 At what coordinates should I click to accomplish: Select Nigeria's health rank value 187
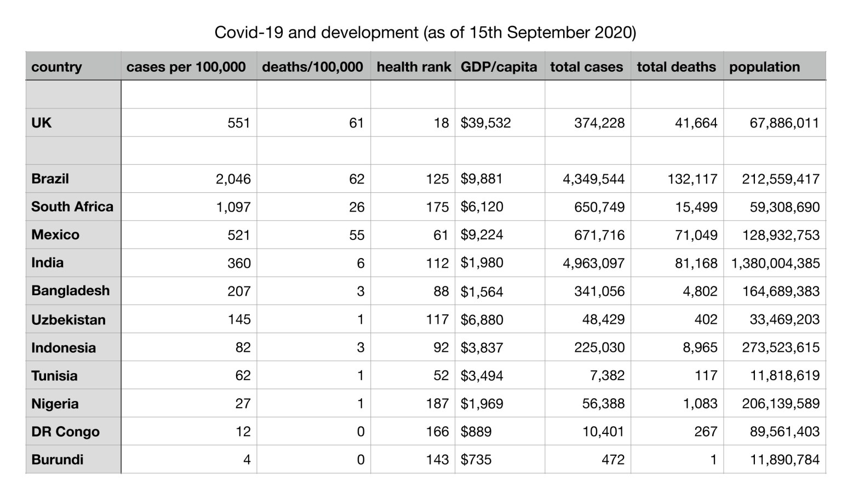point(437,404)
